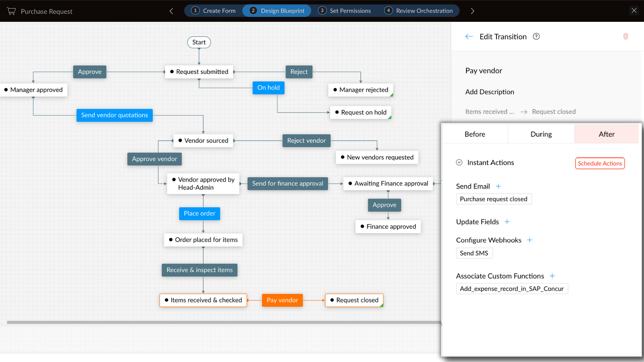This screenshot has width=644, height=362.
Task: Click Add Description field
Action: 489,92
